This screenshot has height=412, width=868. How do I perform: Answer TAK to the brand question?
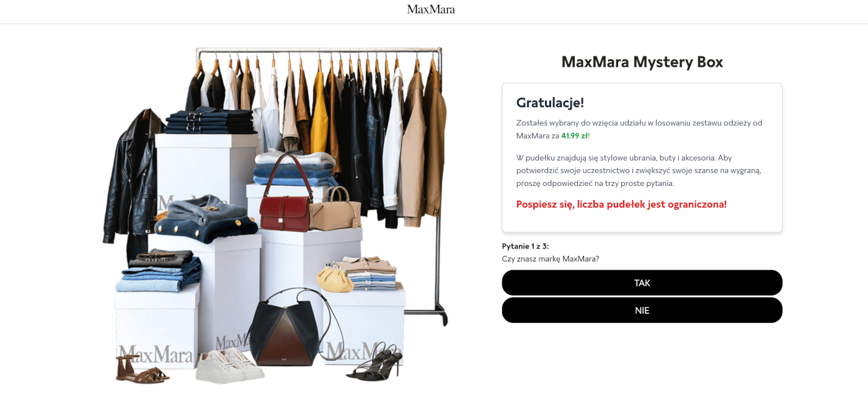point(642,283)
